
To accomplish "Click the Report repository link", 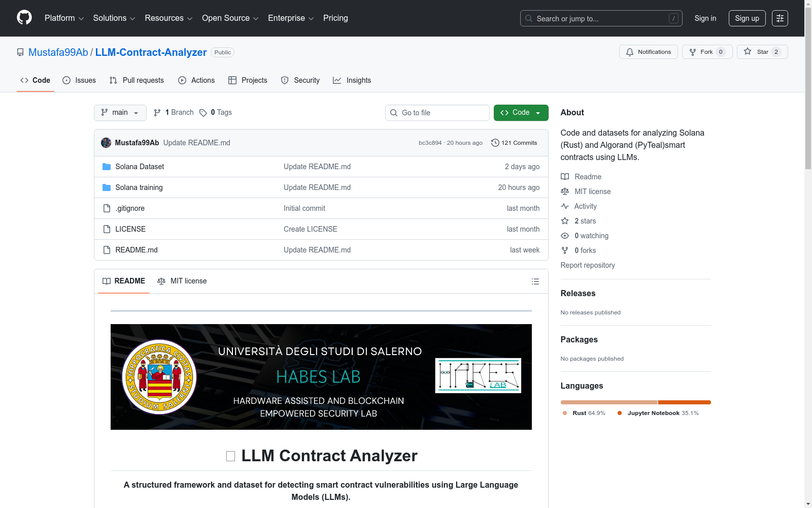I will pyautogui.click(x=588, y=265).
